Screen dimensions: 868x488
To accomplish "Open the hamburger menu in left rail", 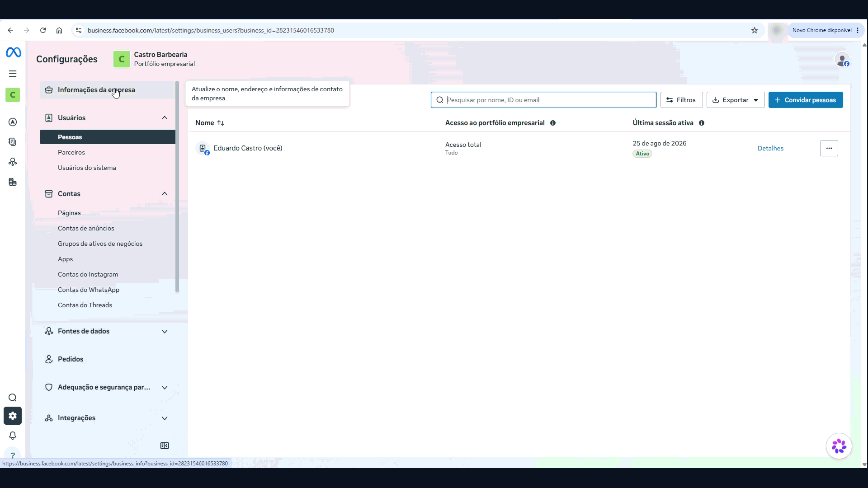I will [x=13, y=74].
